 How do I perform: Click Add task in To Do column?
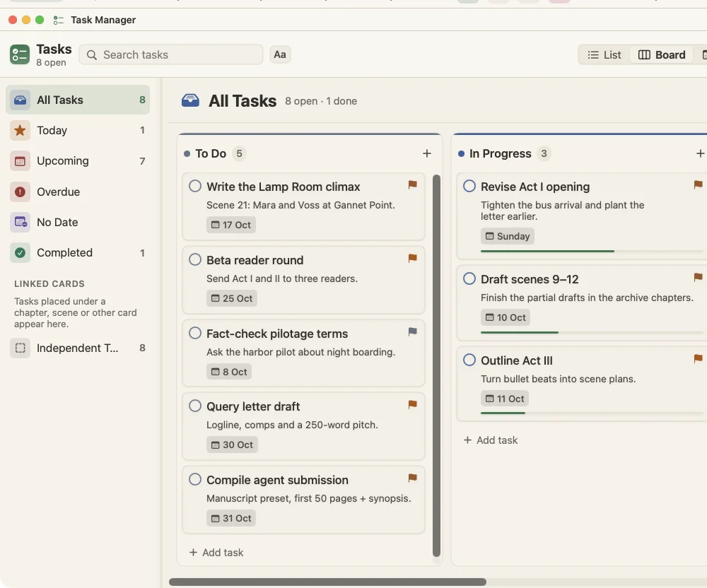216,553
